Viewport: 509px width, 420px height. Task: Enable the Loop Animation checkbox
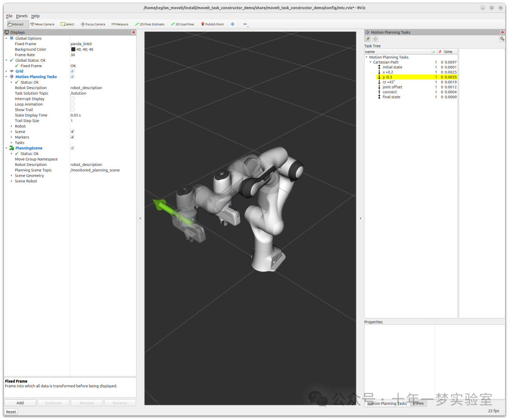click(73, 104)
